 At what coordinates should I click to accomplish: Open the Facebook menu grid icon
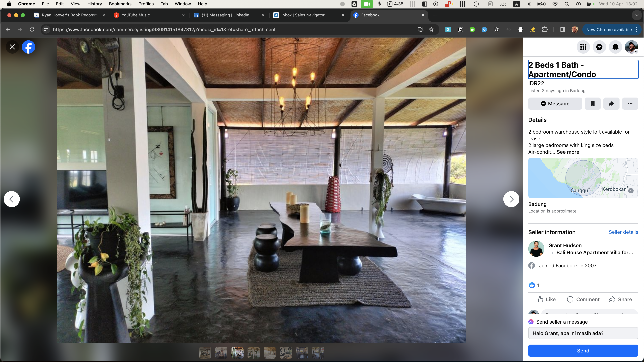click(x=583, y=47)
